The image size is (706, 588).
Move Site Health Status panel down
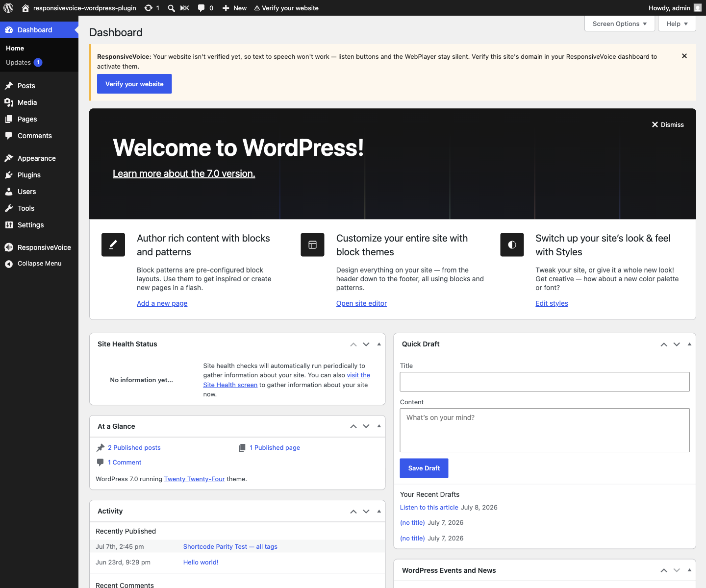tap(366, 344)
